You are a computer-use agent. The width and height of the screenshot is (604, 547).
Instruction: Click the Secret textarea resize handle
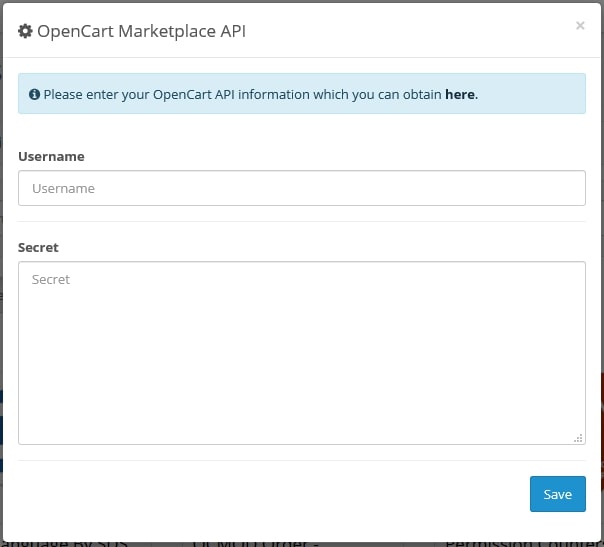point(578,438)
